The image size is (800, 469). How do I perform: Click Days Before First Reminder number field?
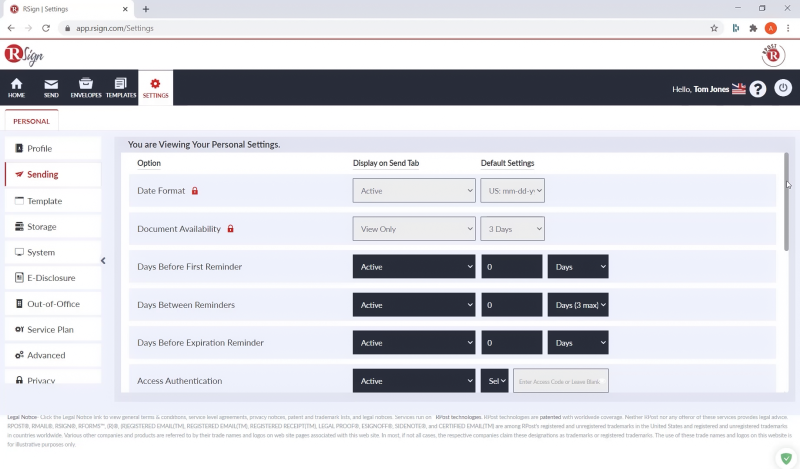coord(512,266)
